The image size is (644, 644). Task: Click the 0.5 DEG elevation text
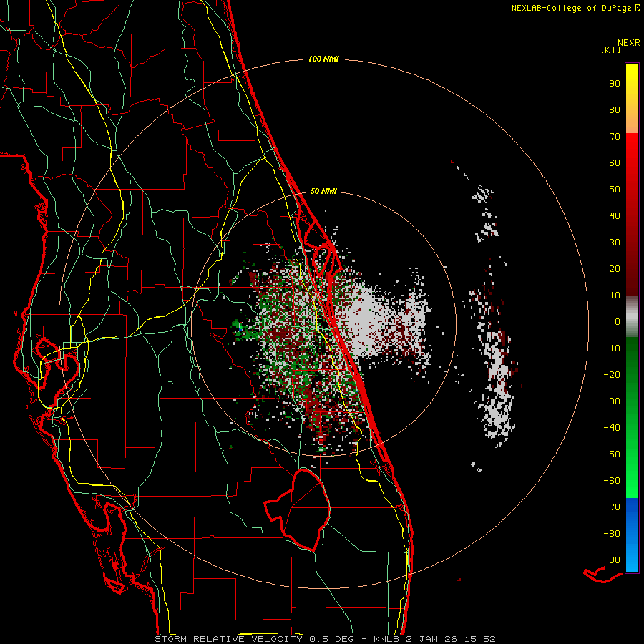coord(332,639)
